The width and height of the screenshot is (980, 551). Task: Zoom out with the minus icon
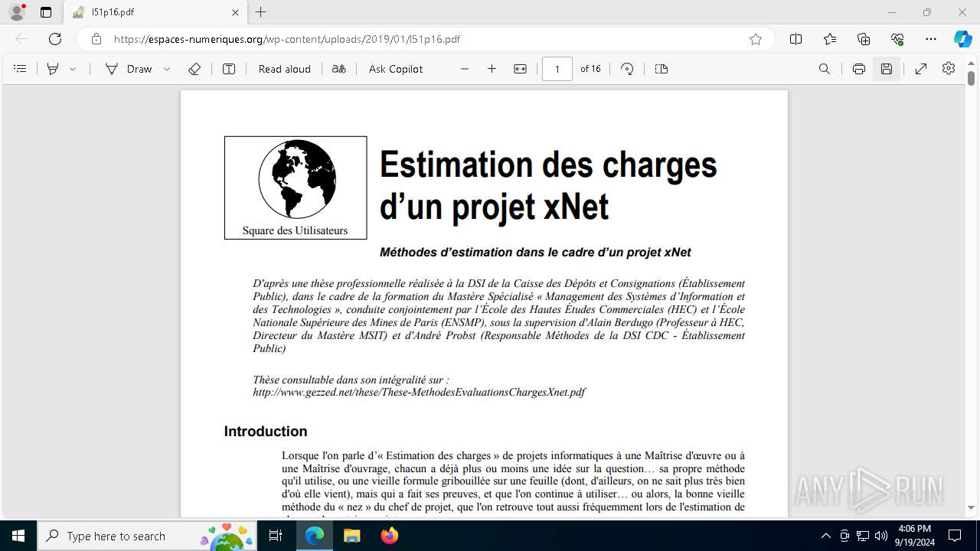click(x=465, y=69)
